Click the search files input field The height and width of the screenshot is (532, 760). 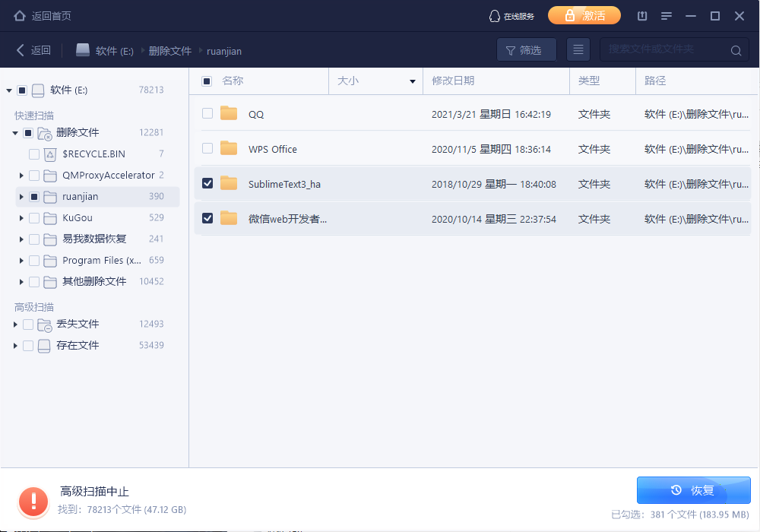pos(665,50)
